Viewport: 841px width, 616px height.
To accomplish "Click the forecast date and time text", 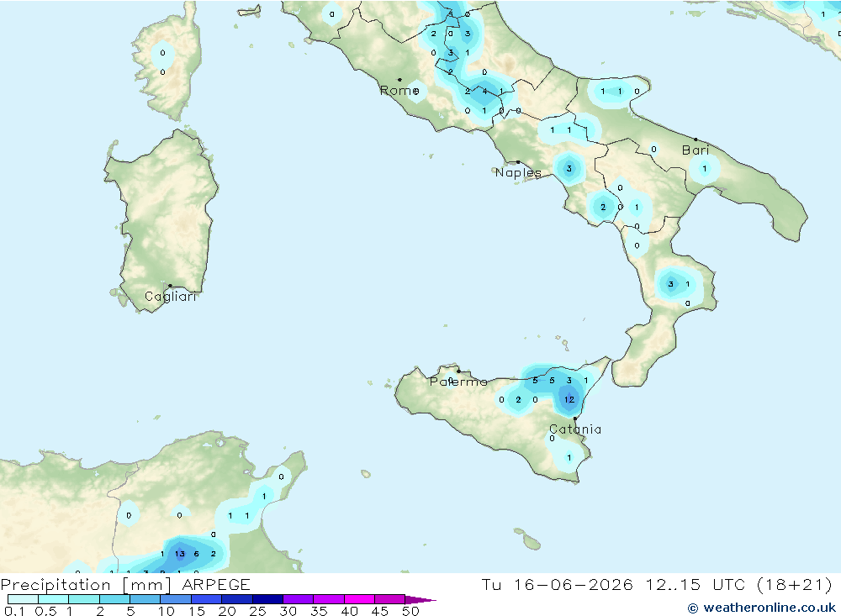I will point(657,584).
